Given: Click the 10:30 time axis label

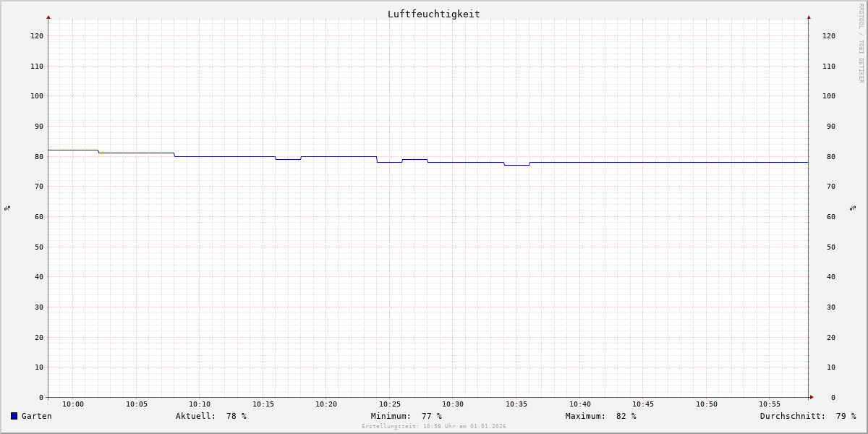Looking at the screenshot, I should [x=453, y=404].
